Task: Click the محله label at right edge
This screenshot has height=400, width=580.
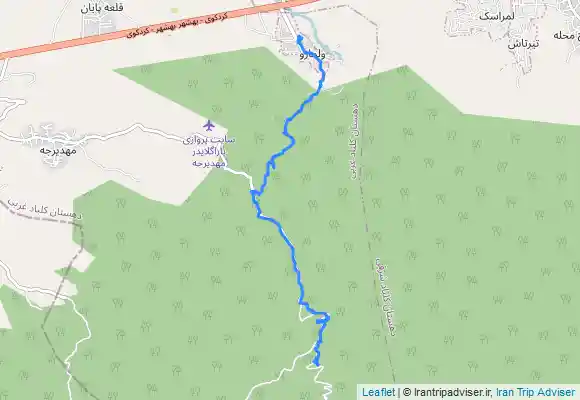Action: click(568, 36)
